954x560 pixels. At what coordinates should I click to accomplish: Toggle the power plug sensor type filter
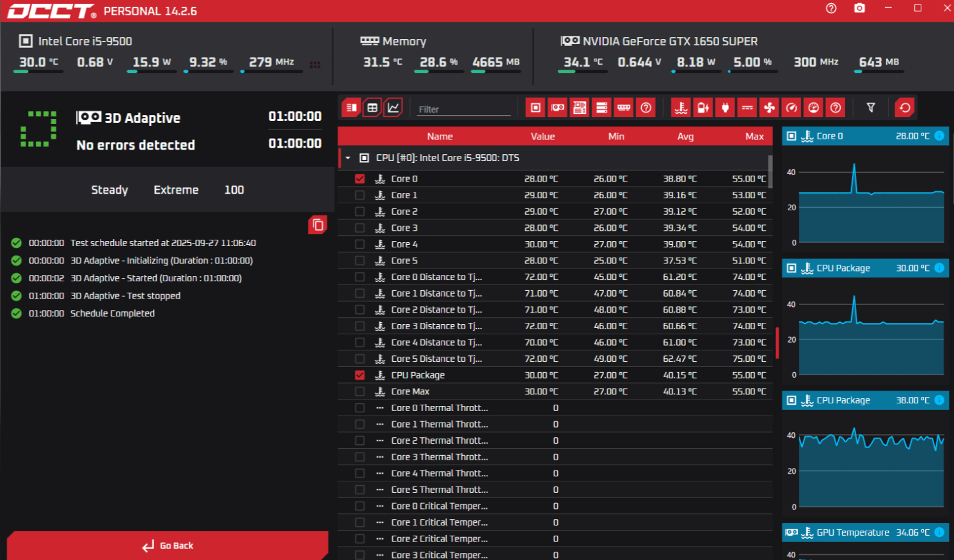point(725,108)
